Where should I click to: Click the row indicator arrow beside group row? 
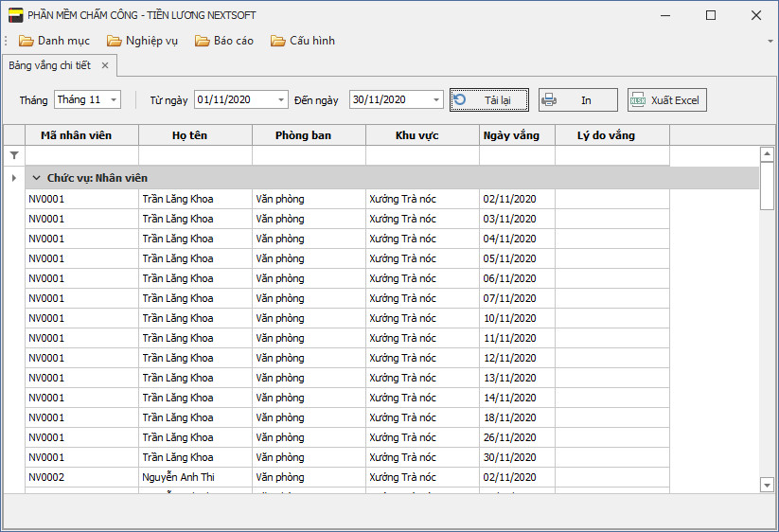[x=14, y=178]
